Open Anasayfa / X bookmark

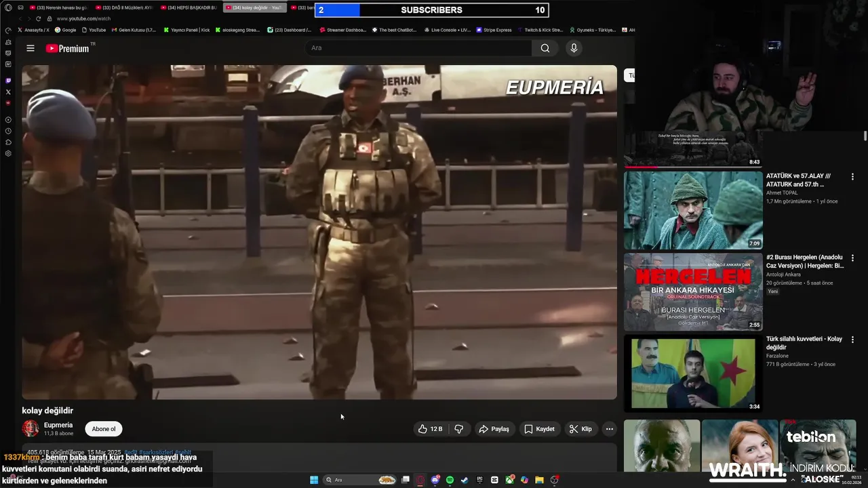click(x=34, y=30)
